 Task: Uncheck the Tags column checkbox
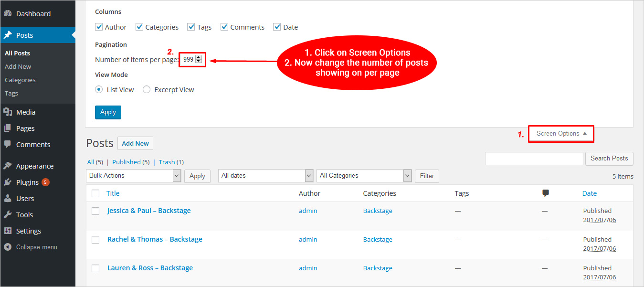click(x=191, y=27)
